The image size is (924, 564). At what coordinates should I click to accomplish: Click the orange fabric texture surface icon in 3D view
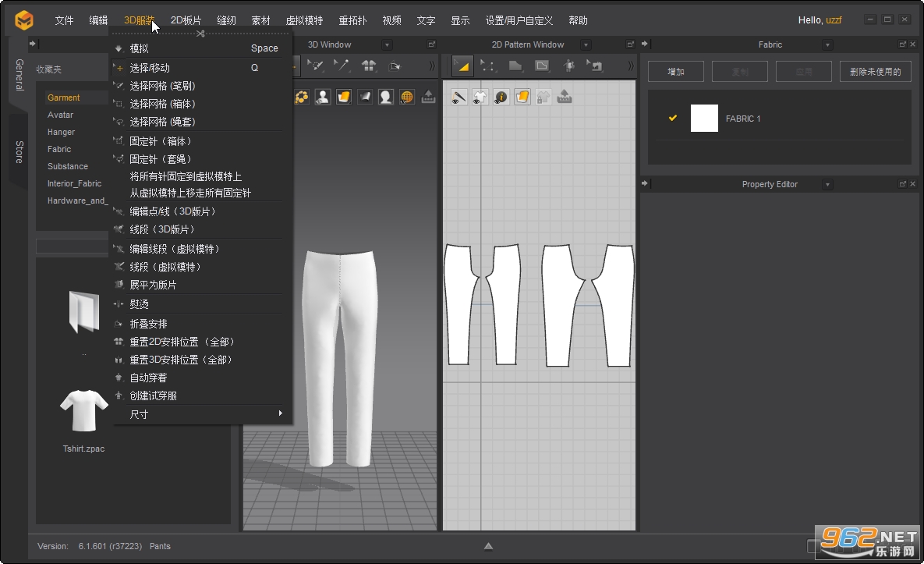[344, 97]
